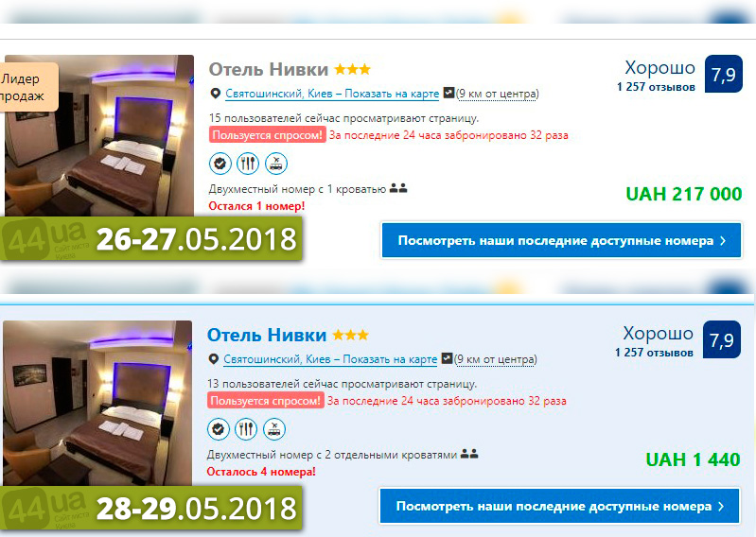Click blue 'Отель Нивки' title of second listing
The image size is (756, 537).
tap(267, 335)
